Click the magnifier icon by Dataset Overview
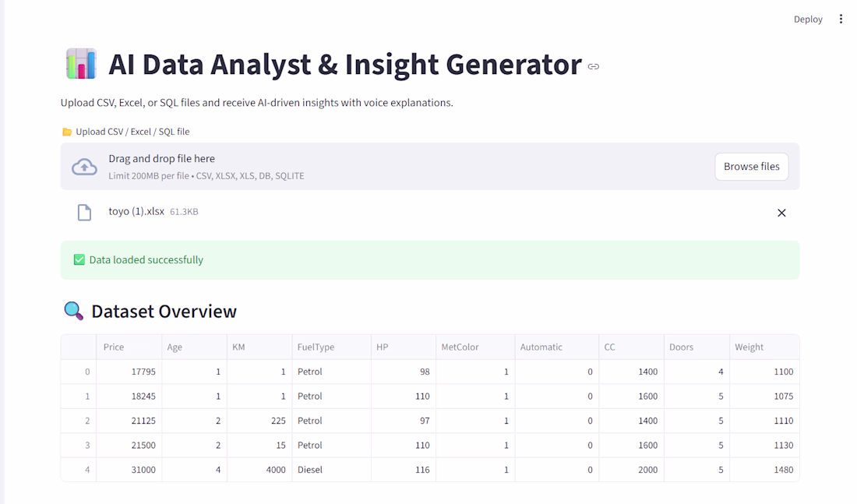Viewport: 857px width, 504px height. point(73,311)
